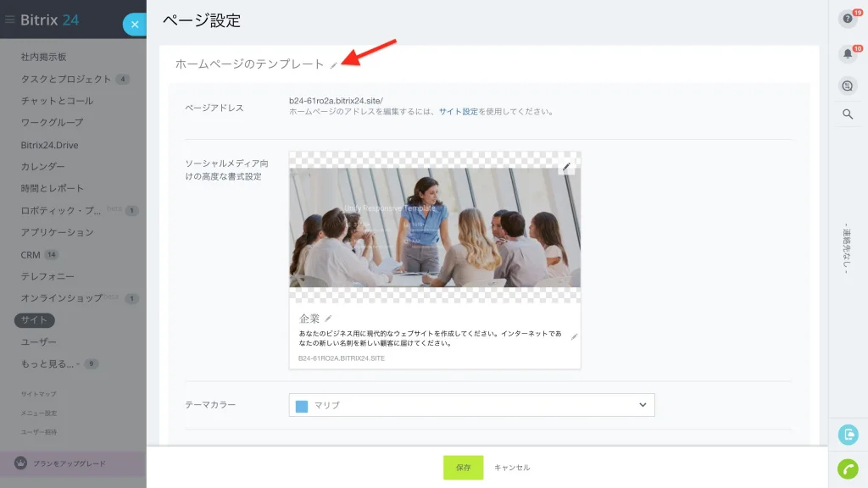This screenshot has height=488, width=868.
Task: Open Bitrix24.Drive in the sidebar
Action: tap(49, 145)
